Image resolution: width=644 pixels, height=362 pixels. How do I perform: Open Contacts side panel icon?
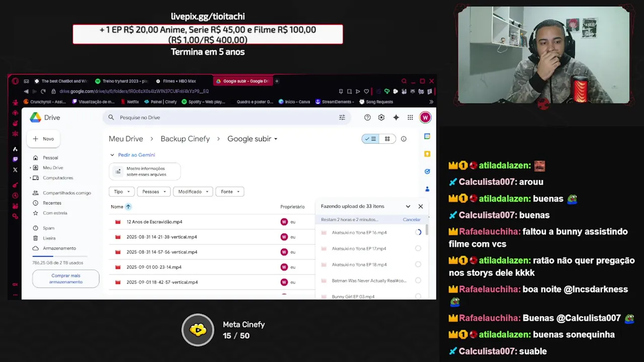427,189
